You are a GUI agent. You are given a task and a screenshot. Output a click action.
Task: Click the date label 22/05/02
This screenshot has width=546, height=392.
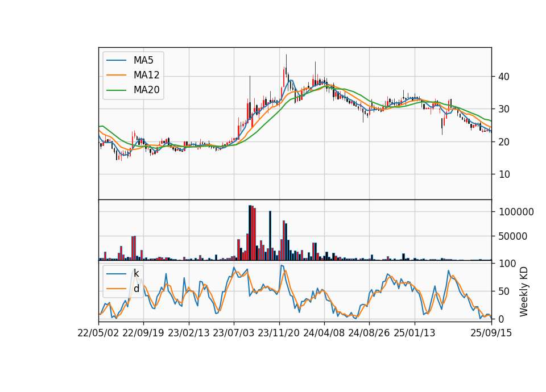coord(98,333)
